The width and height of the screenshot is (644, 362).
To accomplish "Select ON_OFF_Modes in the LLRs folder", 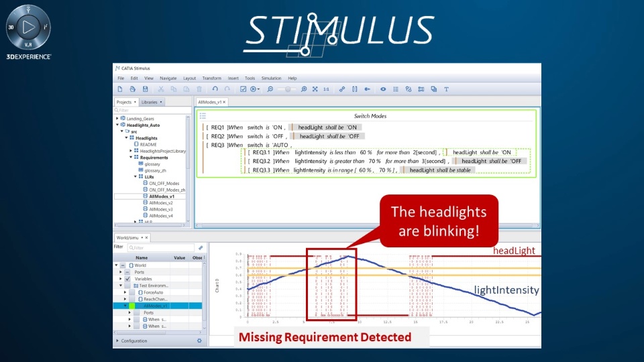I will pyautogui.click(x=164, y=184).
